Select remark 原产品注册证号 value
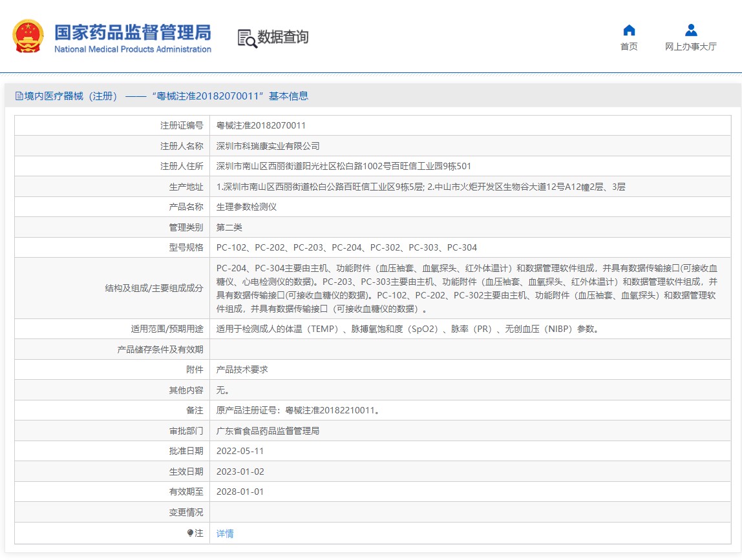This screenshot has width=742, height=560. [299, 410]
